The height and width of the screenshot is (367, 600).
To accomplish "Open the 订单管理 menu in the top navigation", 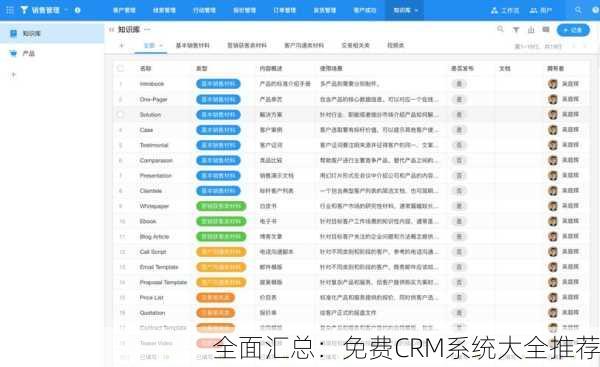I will point(285,10).
